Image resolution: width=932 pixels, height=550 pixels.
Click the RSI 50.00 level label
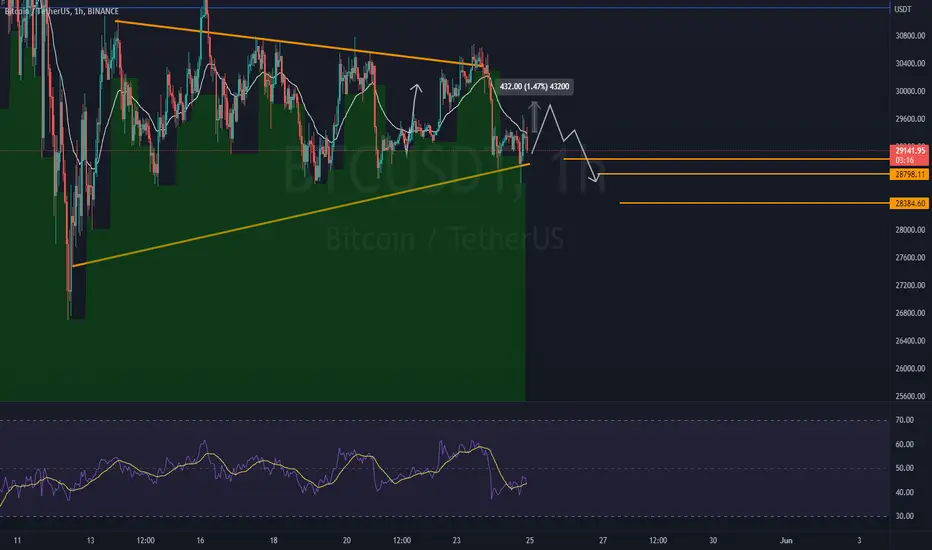click(x=905, y=469)
